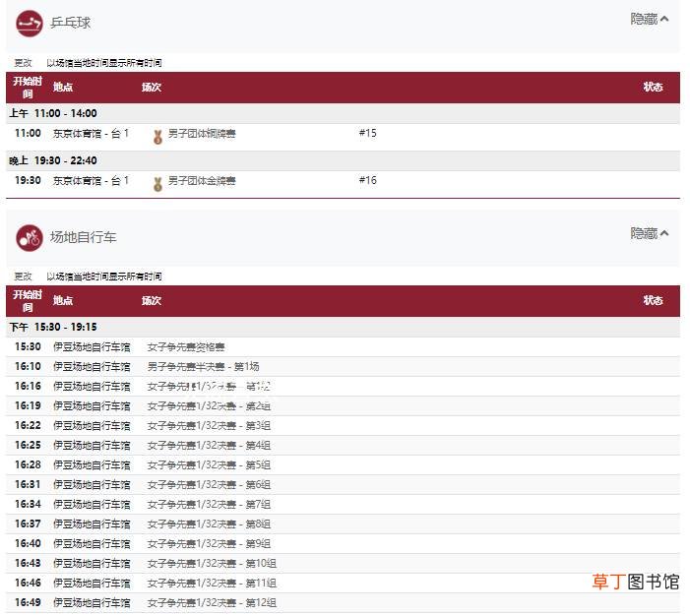The width and height of the screenshot is (690, 616).
Task: Click 女子争先赛1/32决赛 - 第10组
Action: click(x=212, y=563)
